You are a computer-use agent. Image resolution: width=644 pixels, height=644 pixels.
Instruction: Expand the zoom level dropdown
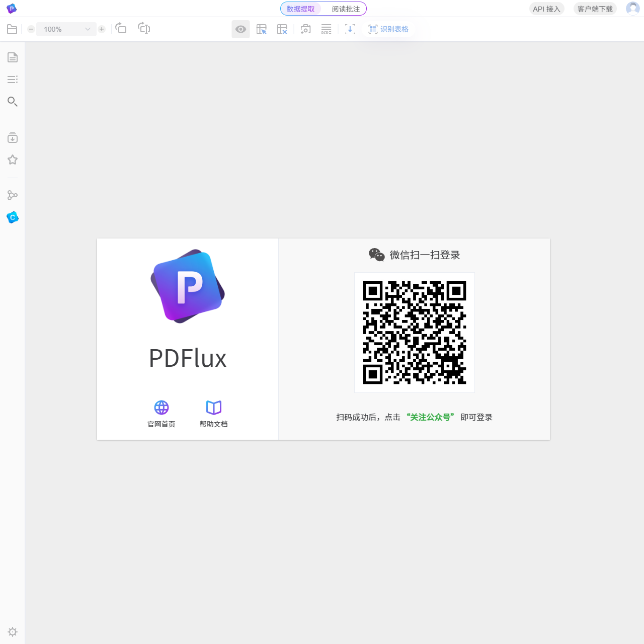tap(87, 29)
